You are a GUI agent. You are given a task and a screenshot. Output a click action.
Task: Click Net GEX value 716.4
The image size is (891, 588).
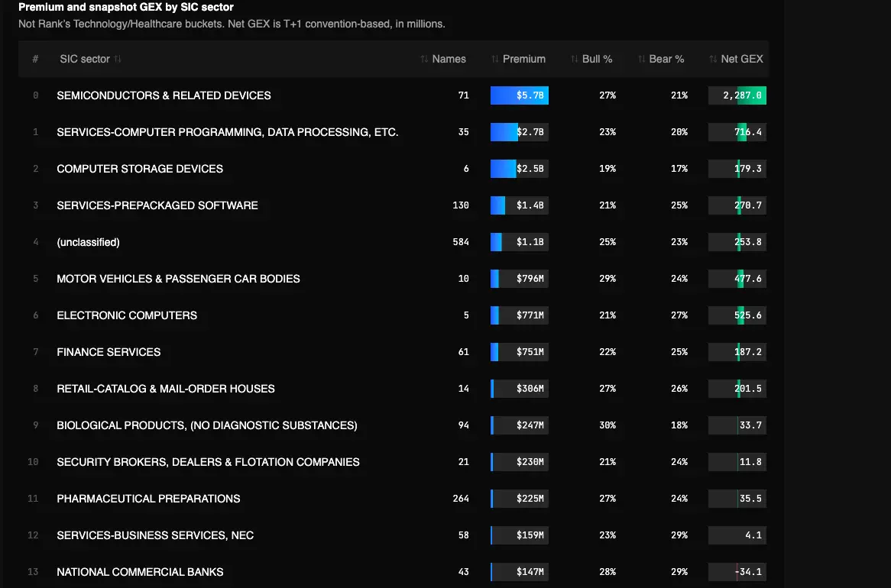[737, 132]
